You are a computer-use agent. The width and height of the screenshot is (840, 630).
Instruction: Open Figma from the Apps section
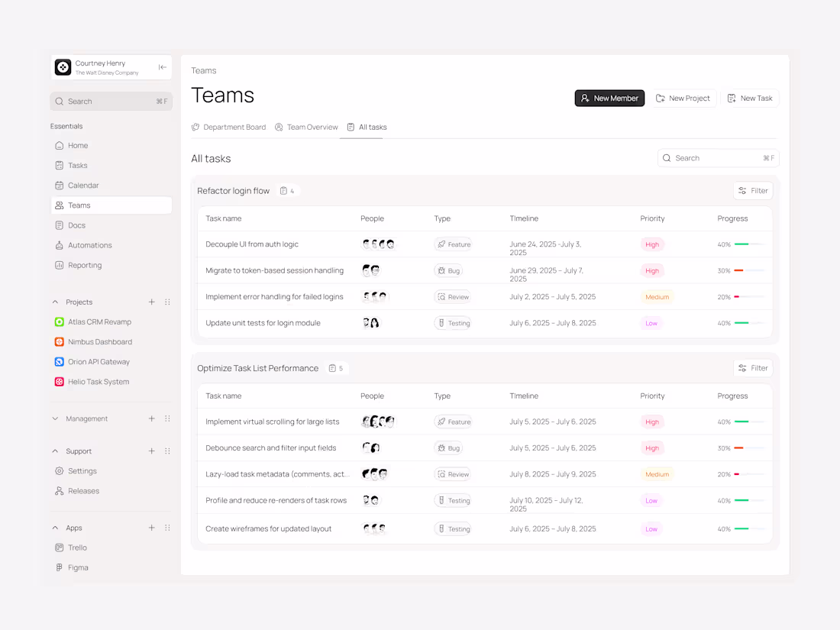coord(59,567)
